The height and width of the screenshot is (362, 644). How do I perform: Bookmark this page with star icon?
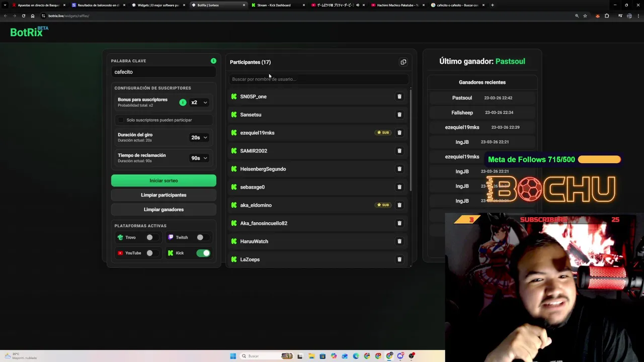pyautogui.click(x=585, y=16)
